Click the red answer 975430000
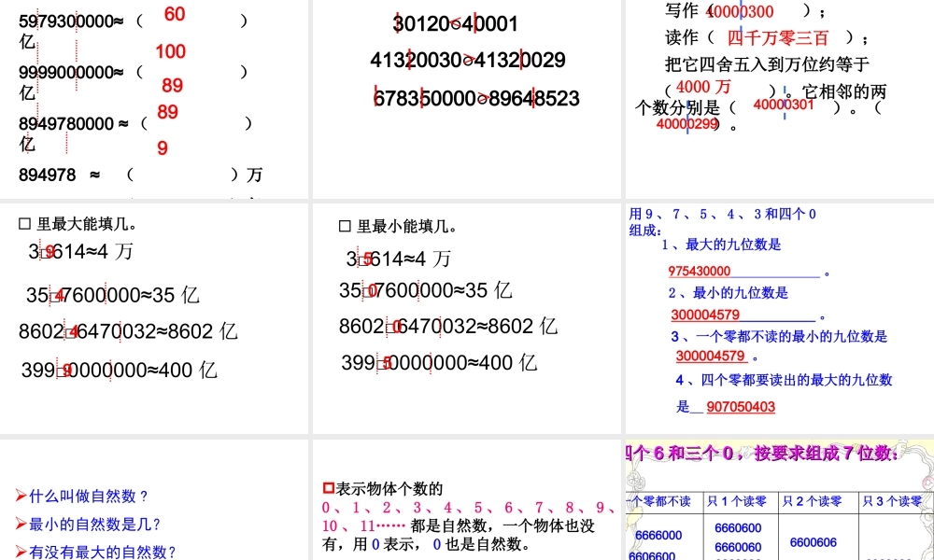 point(700,272)
